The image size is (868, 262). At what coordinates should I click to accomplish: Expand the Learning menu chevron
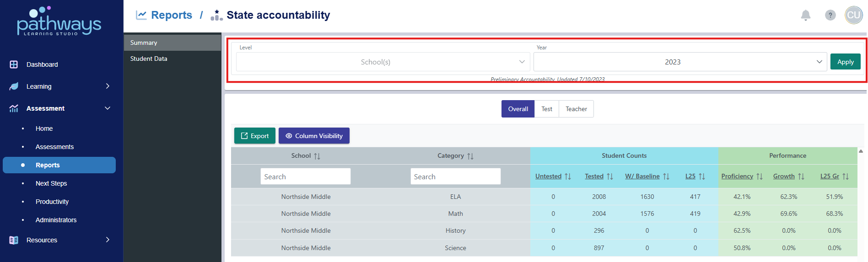point(108,86)
